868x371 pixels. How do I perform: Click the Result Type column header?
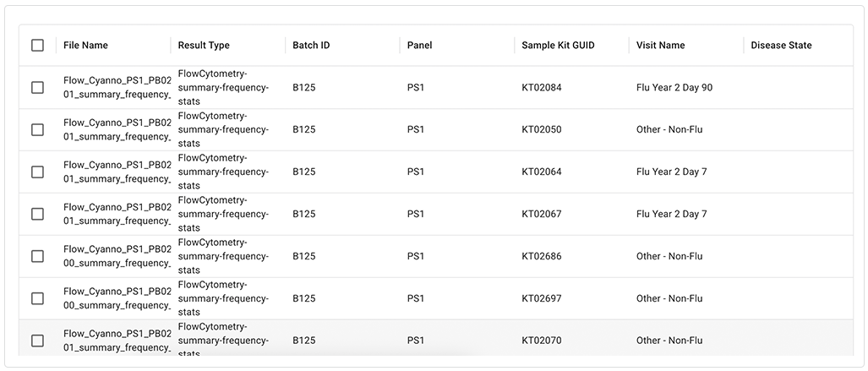[204, 46]
